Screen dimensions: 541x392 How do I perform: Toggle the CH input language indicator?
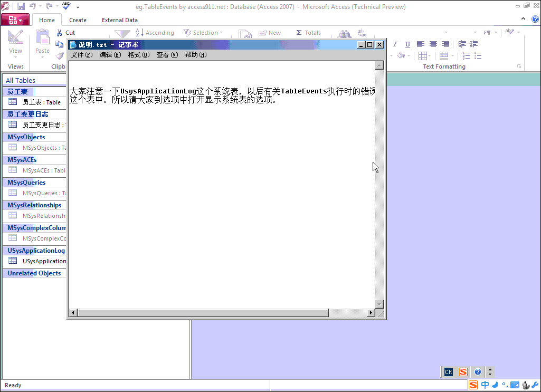click(449, 372)
